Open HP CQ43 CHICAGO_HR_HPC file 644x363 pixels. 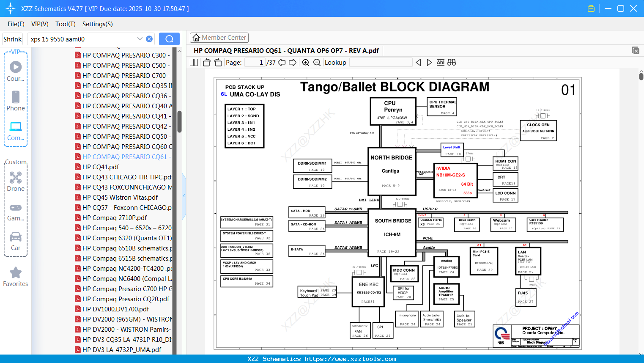click(123, 177)
